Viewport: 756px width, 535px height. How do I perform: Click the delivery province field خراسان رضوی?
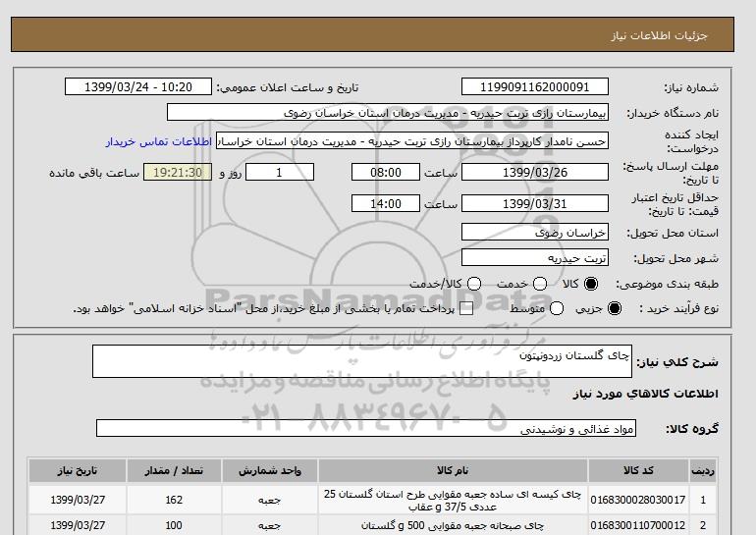click(535, 233)
